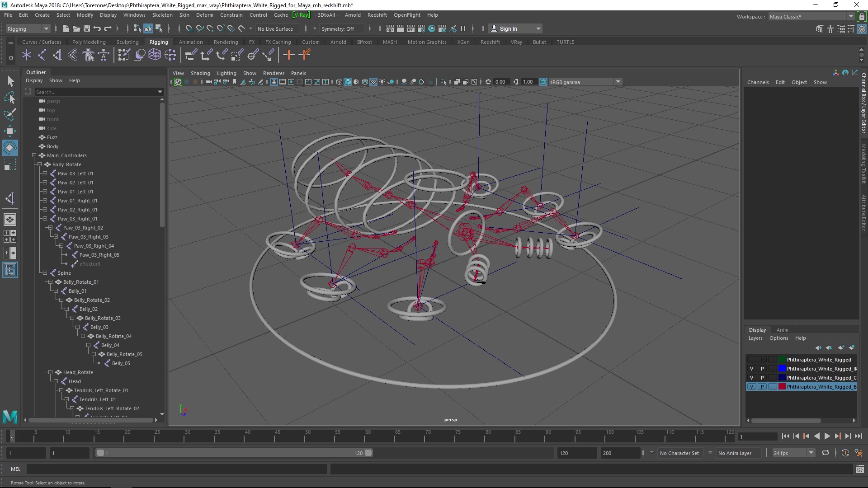Viewport: 868px width, 488px height.
Task: Open the Deform menu in menu bar
Action: tap(205, 15)
